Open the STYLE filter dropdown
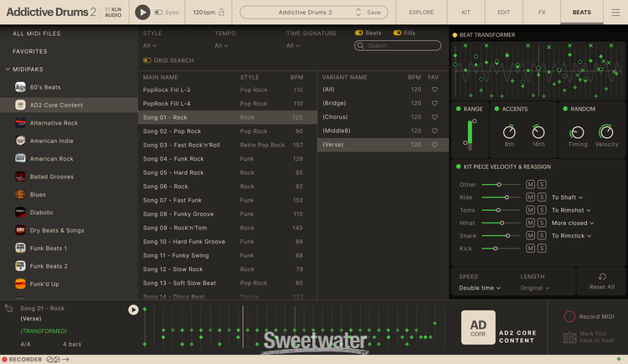 click(x=150, y=46)
